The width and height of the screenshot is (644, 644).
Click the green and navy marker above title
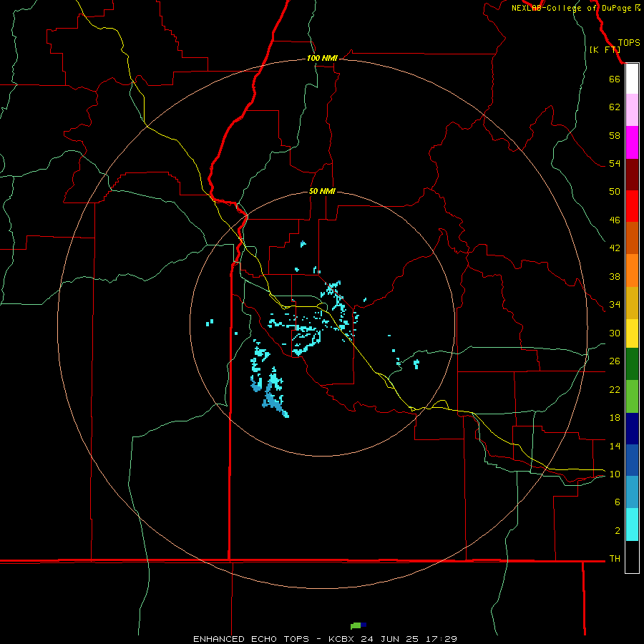[x=358, y=625]
